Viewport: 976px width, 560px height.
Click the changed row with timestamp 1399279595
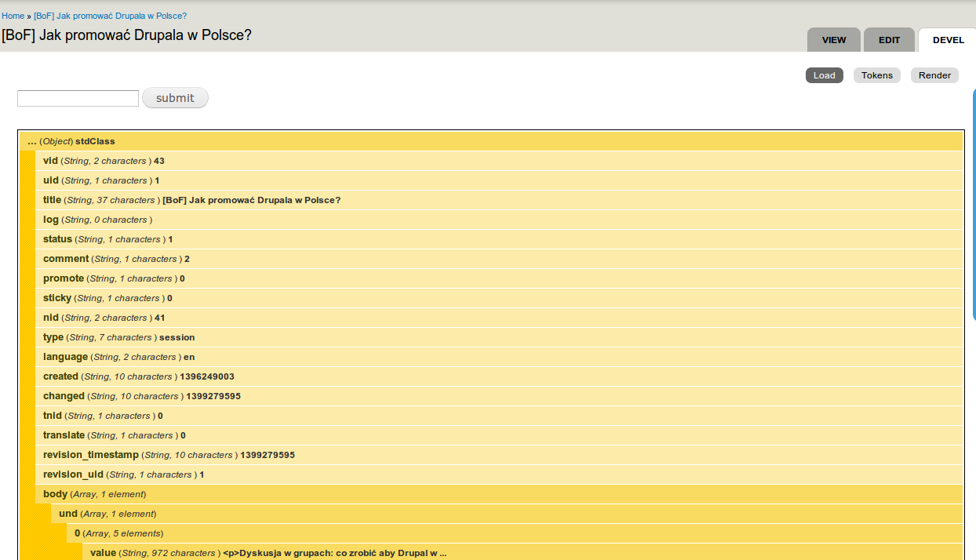(x=499, y=396)
